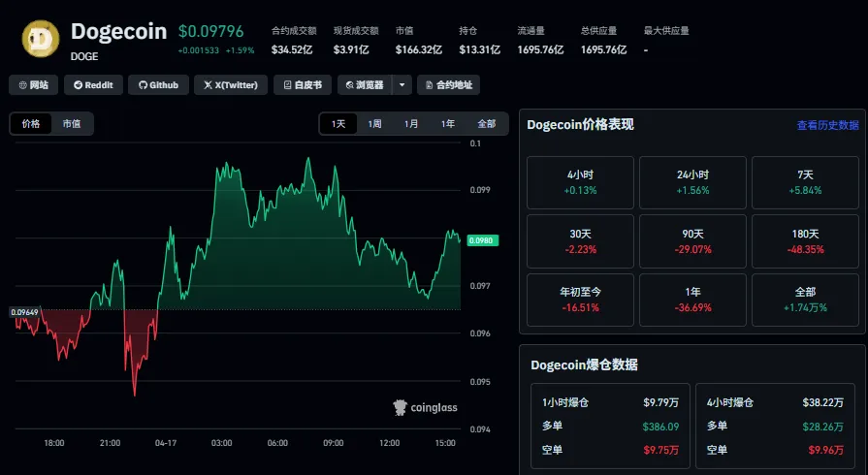Click the 流通量 1695.76亿 value

540,49
